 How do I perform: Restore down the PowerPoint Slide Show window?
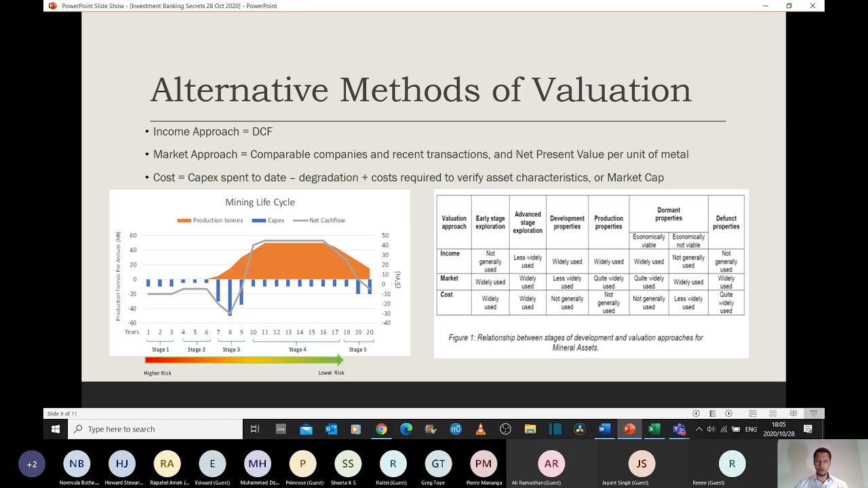click(x=789, y=6)
